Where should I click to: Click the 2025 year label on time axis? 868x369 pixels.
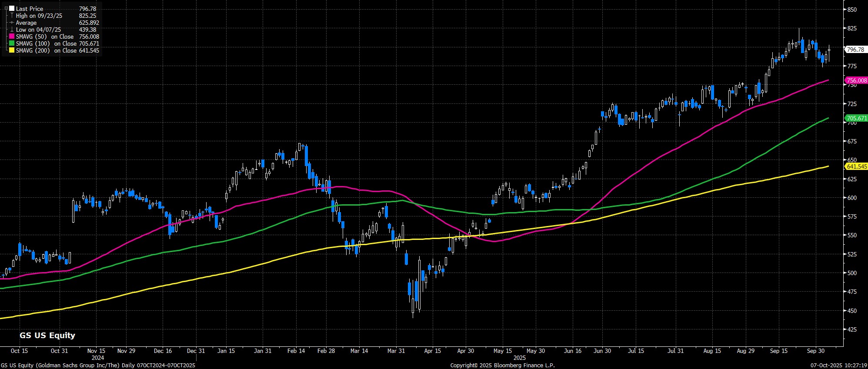pyautogui.click(x=520, y=358)
